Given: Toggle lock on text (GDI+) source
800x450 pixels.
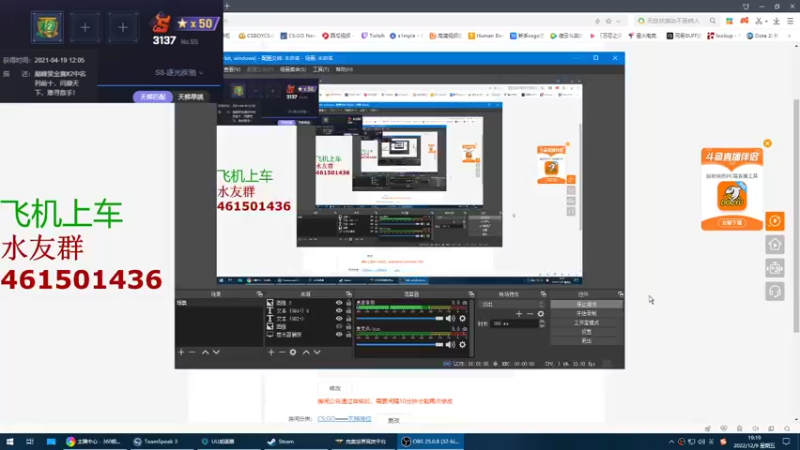Looking at the screenshot, I should [348, 318].
